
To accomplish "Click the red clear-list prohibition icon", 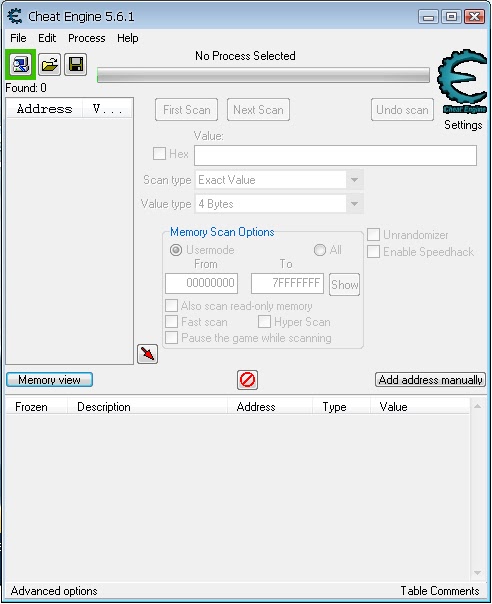I will pos(247,380).
